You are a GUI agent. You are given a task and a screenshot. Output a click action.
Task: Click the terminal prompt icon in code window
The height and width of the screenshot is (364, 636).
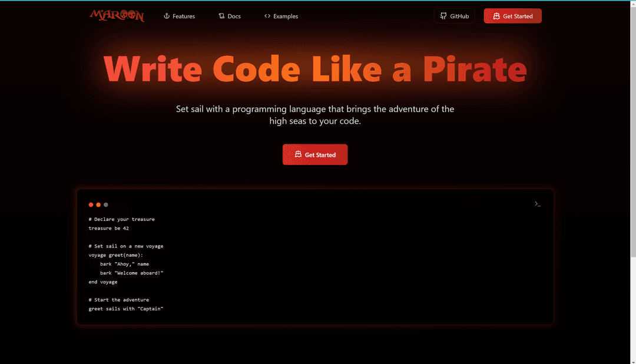click(x=537, y=204)
